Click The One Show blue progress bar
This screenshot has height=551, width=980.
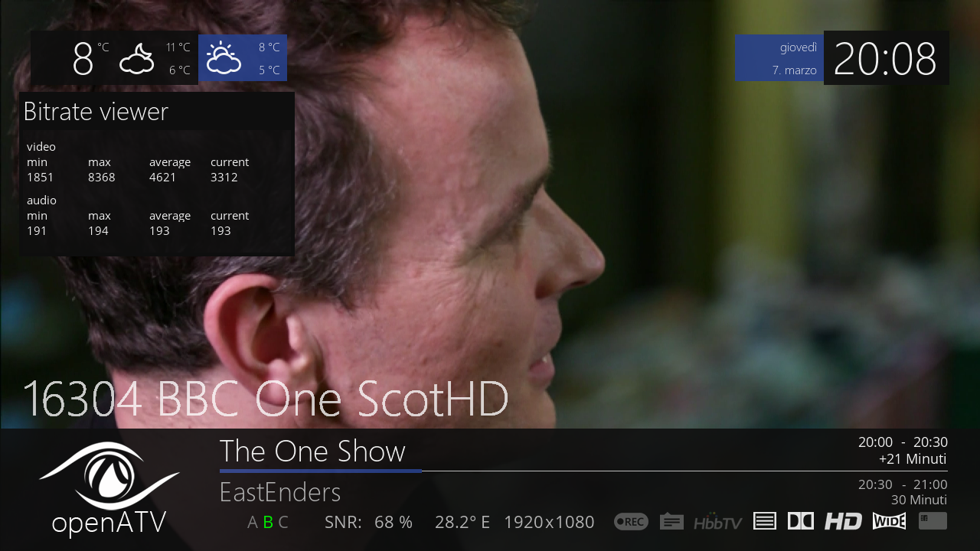[x=320, y=471]
